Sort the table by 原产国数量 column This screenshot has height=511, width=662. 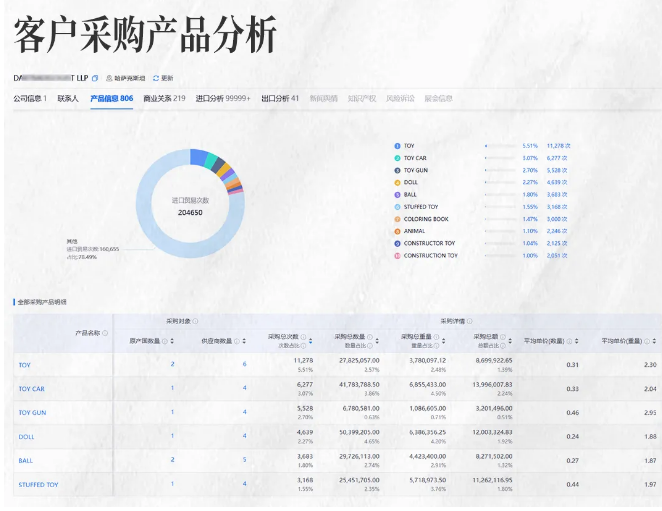[x=172, y=341]
